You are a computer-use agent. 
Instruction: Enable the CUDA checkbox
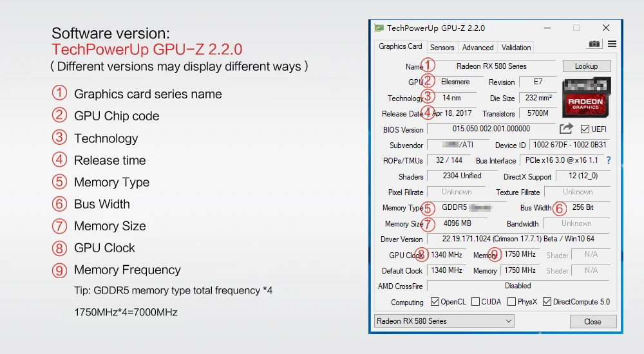(x=475, y=302)
